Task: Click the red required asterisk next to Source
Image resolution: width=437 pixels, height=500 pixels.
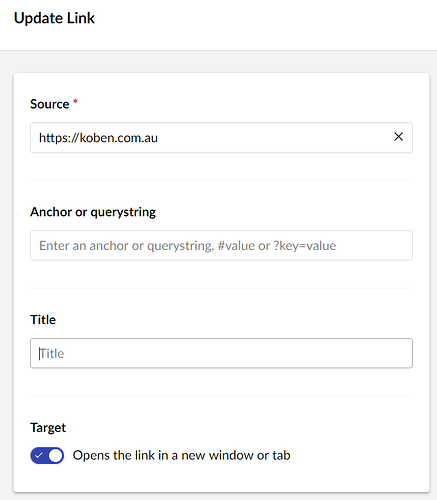Action: pyautogui.click(x=75, y=101)
